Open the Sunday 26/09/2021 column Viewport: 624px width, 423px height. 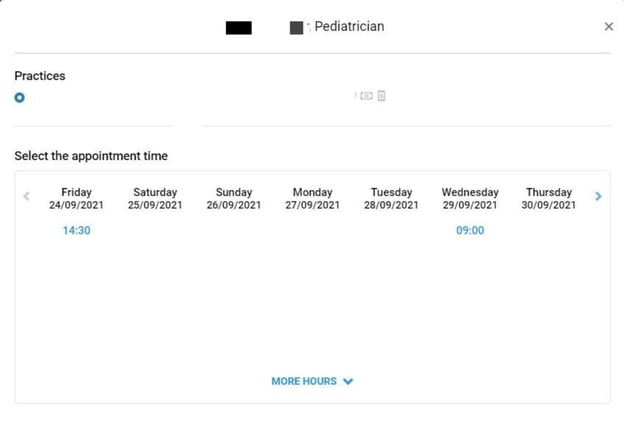coord(234,199)
